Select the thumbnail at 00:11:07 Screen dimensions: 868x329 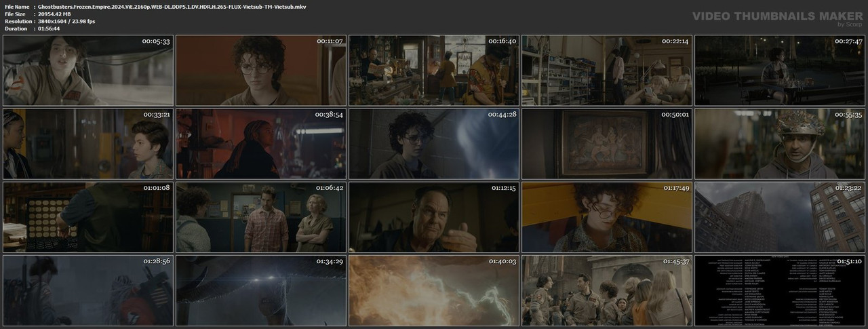tap(260, 71)
